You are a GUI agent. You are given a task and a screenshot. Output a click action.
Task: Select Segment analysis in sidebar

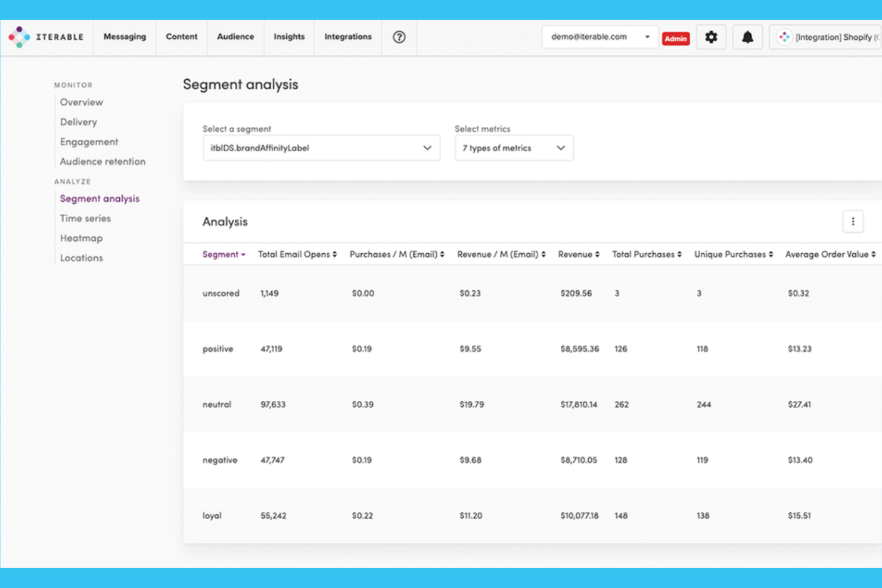coord(100,199)
